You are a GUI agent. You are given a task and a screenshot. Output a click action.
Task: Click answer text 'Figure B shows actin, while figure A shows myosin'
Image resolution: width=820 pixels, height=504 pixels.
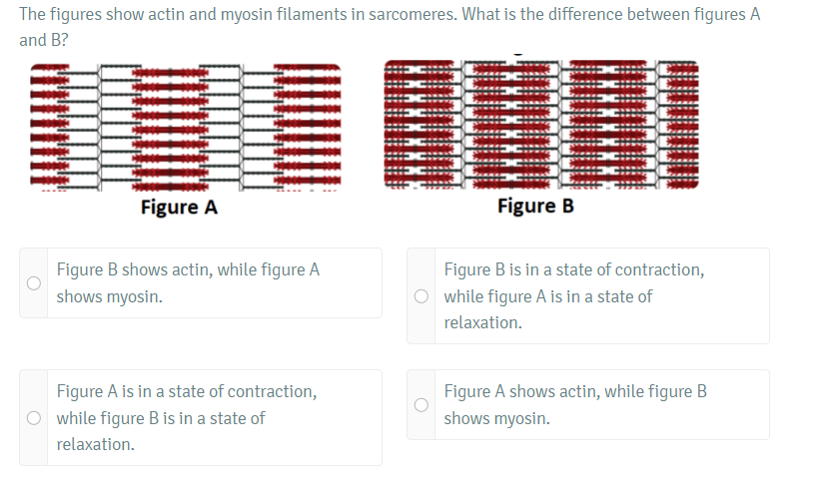[x=188, y=283]
